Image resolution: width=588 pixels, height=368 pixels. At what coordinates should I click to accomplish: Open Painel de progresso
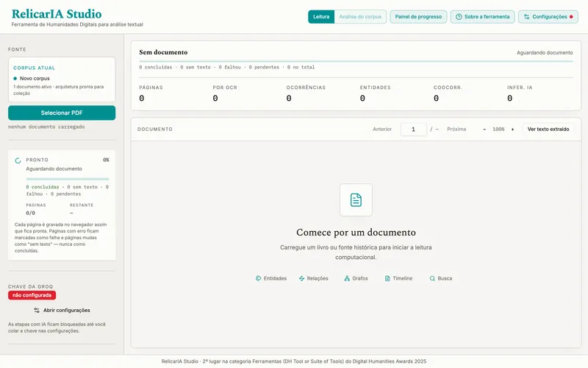(418, 17)
